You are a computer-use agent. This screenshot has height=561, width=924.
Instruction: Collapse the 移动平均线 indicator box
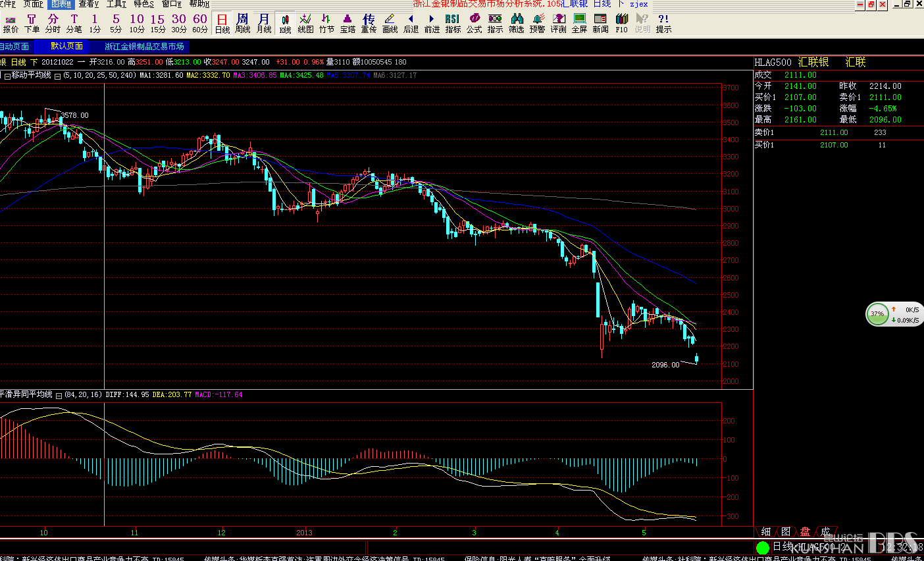(x=8, y=76)
